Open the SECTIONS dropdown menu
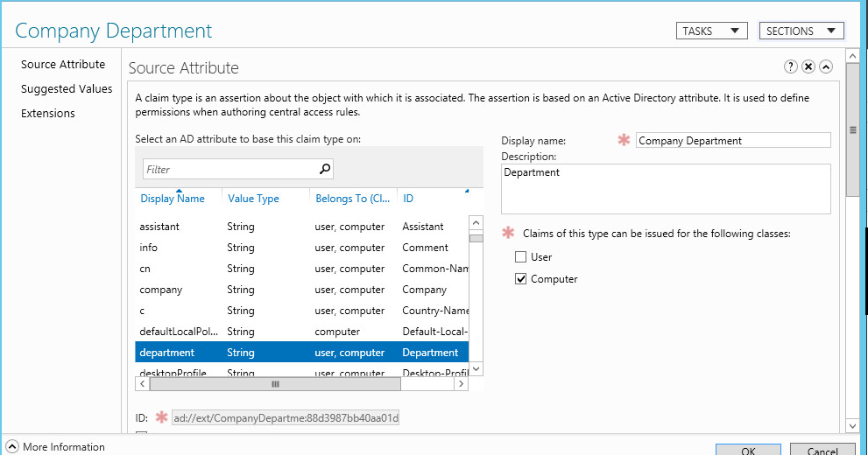Image resolution: width=868 pixels, height=455 pixels. coord(801,31)
